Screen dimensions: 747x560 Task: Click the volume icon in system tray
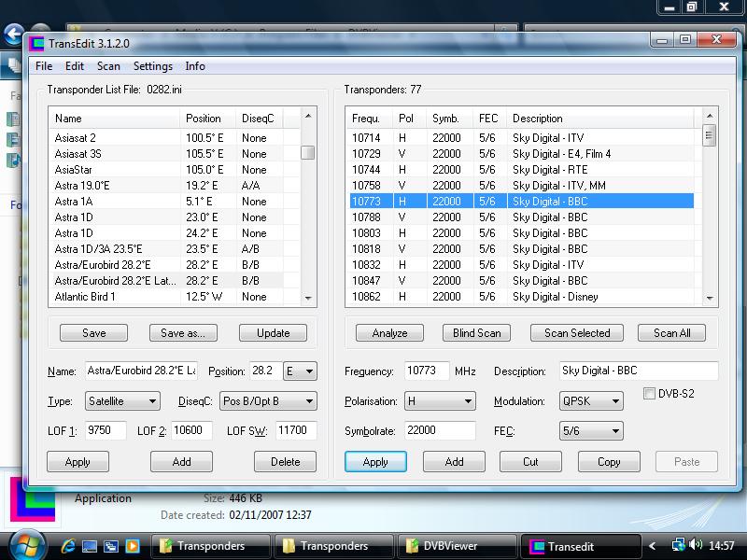(696, 544)
